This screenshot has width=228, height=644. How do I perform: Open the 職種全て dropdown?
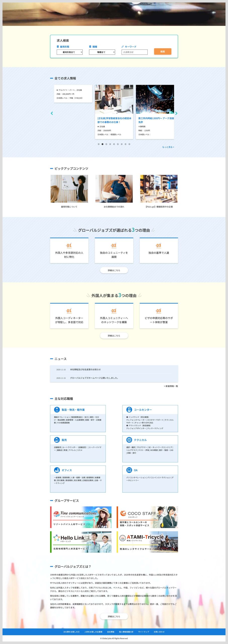click(102, 52)
